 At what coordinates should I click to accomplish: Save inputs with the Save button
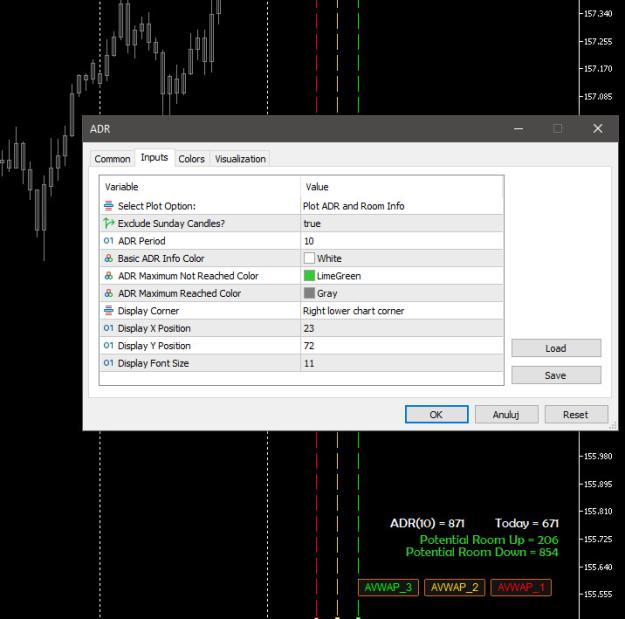(556, 375)
